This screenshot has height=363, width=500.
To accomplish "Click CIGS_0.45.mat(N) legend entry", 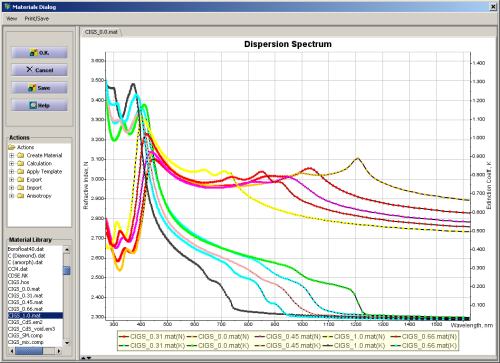I will (287, 337).
